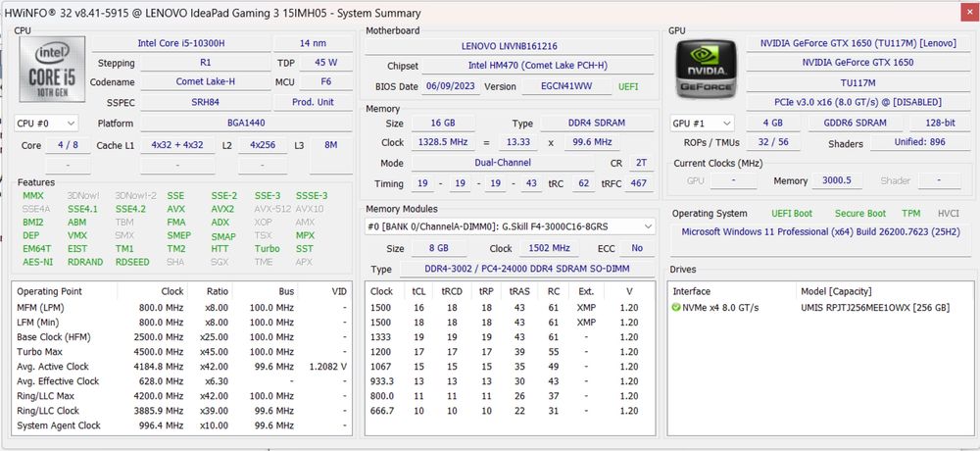
Task: Click the TU117M GPU codename field
Action: click(857, 82)
